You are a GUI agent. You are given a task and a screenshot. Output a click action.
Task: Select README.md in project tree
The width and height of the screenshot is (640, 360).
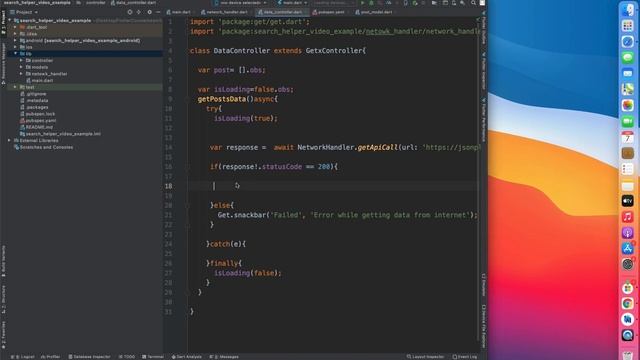pyautogui.click(x=36, y=127)
